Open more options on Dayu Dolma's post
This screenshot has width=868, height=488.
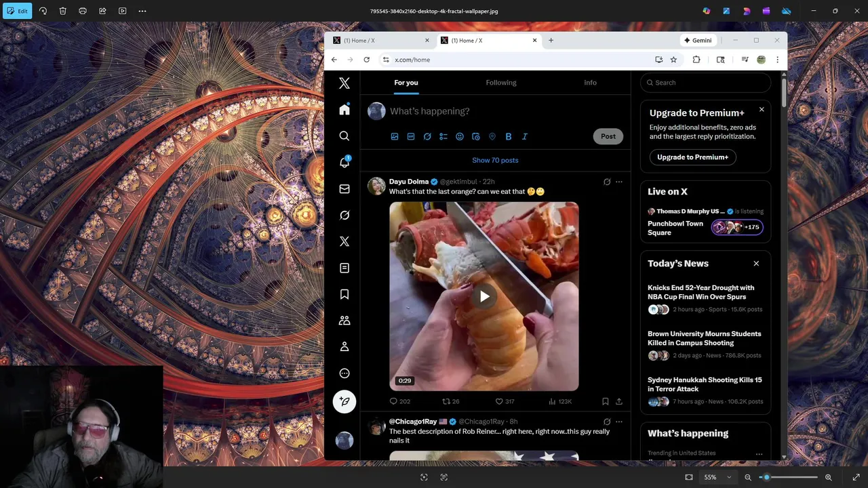click(619, 182)
